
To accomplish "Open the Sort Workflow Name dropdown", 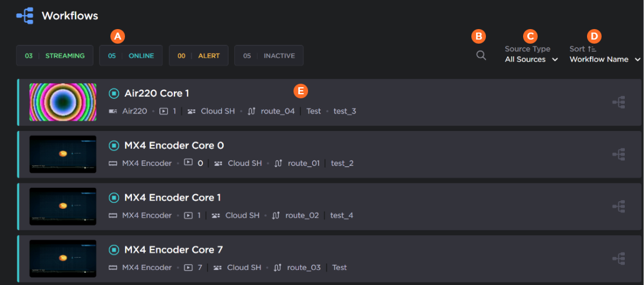I will coord(604,59).
